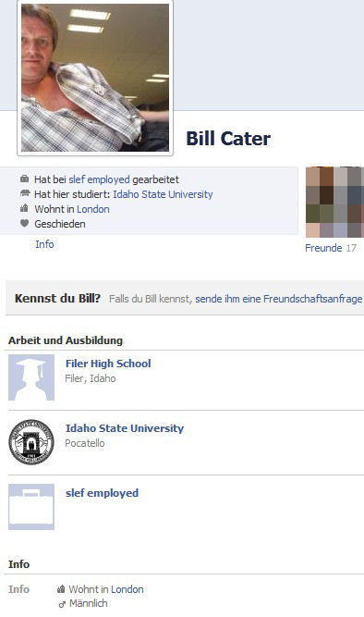Screen dimensions: 364x617
Task: Open the profile photo of Bill Cater
Action: pos(95,78)
